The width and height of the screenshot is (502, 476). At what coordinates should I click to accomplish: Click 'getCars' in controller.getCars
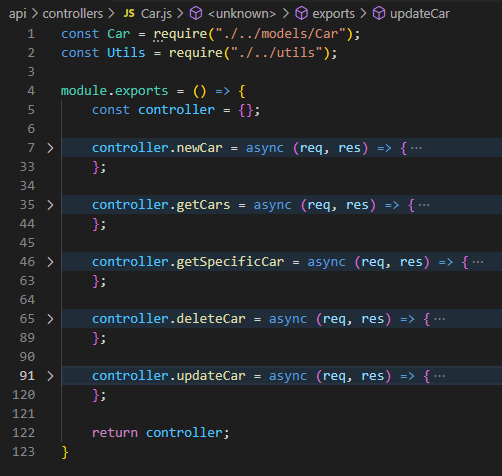pyautogui.click(x=203, y=205)
